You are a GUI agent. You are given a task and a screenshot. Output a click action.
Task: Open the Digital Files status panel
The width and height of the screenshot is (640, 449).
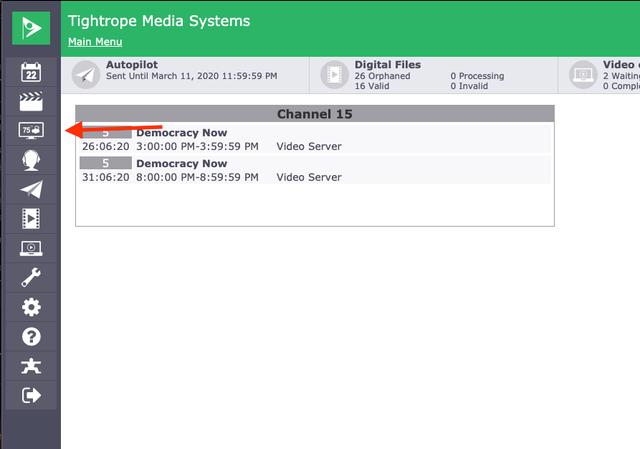(x=433, y=75)
